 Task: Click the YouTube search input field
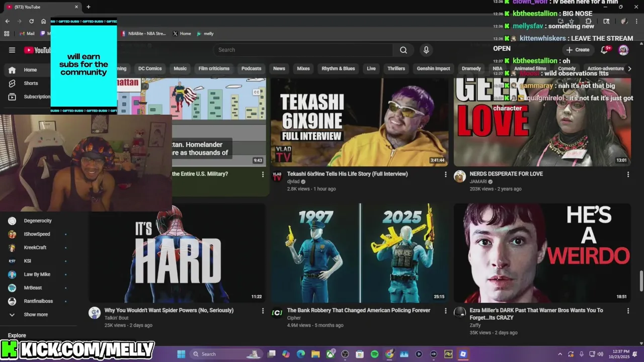303,50
